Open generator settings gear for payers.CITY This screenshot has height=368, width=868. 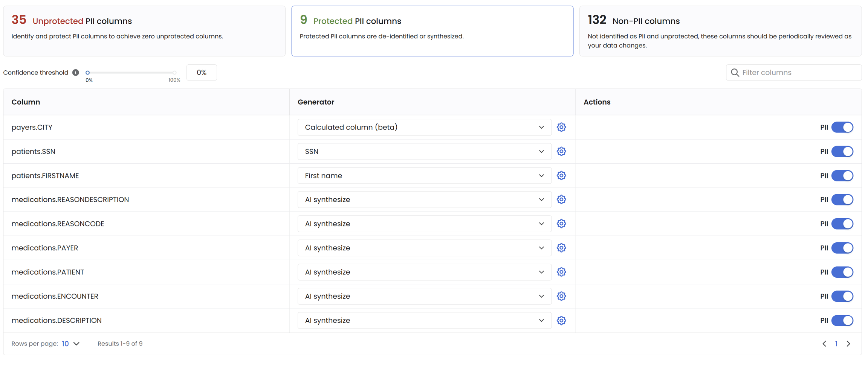click(x=561, y=127)
